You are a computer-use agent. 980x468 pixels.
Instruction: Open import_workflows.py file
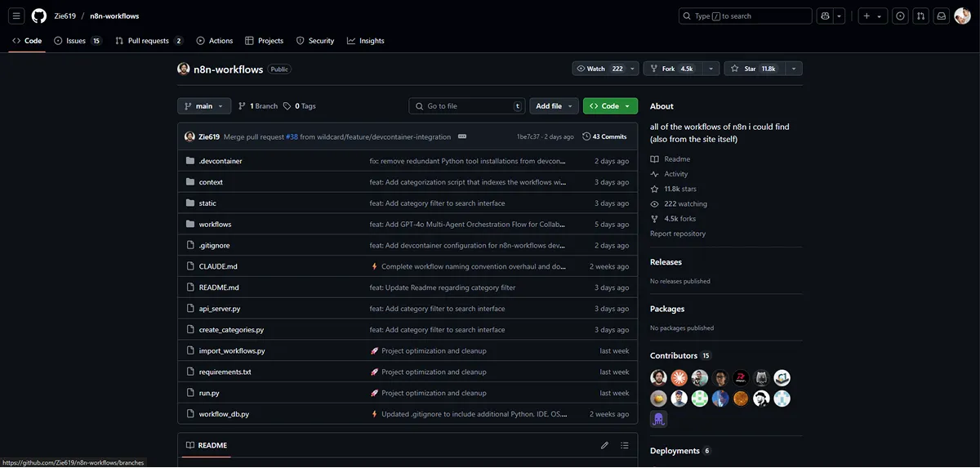[232, 350]
